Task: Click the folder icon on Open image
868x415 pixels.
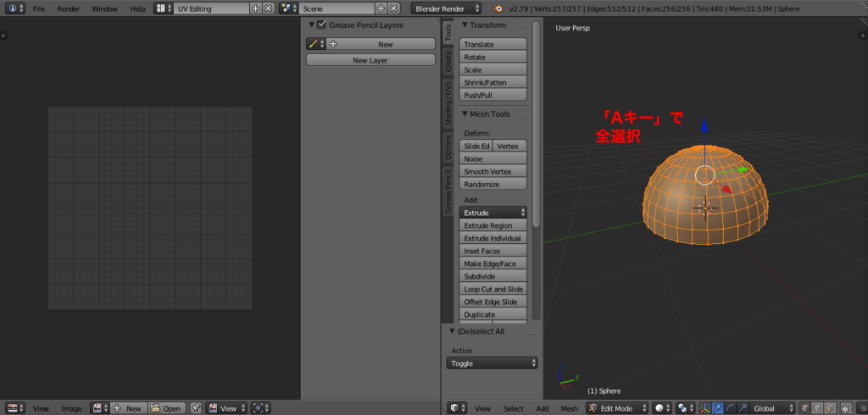Action: point(156,408)
